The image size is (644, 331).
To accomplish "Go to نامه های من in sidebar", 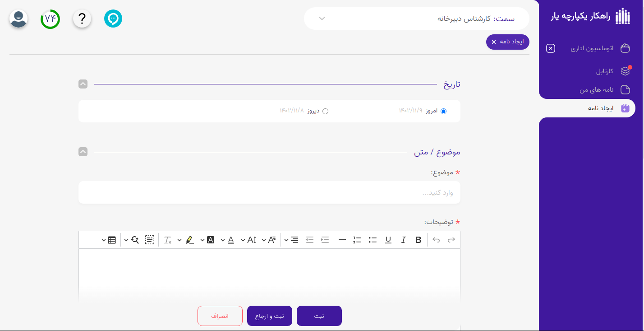I will (x=596, y=90).
